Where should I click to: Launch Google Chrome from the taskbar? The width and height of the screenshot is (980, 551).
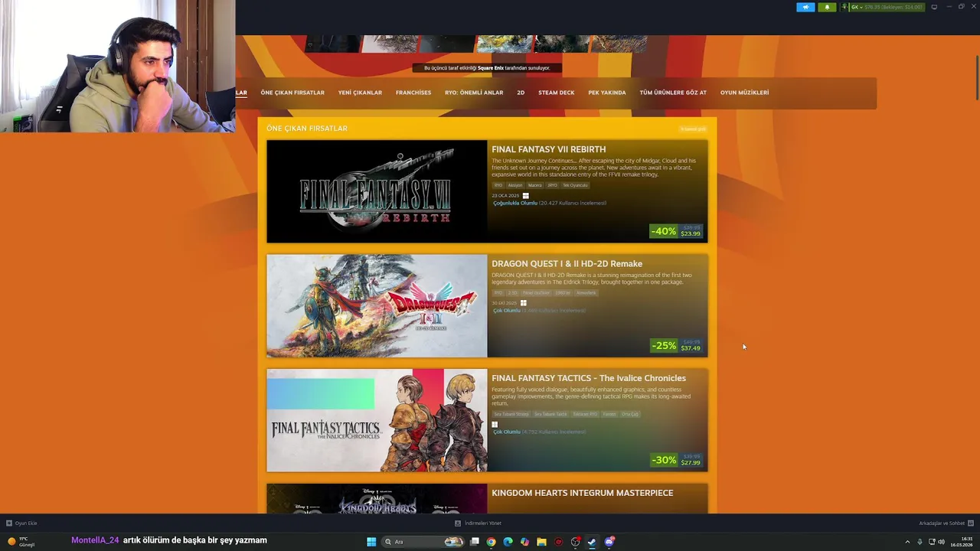click(x=491, y=542)
